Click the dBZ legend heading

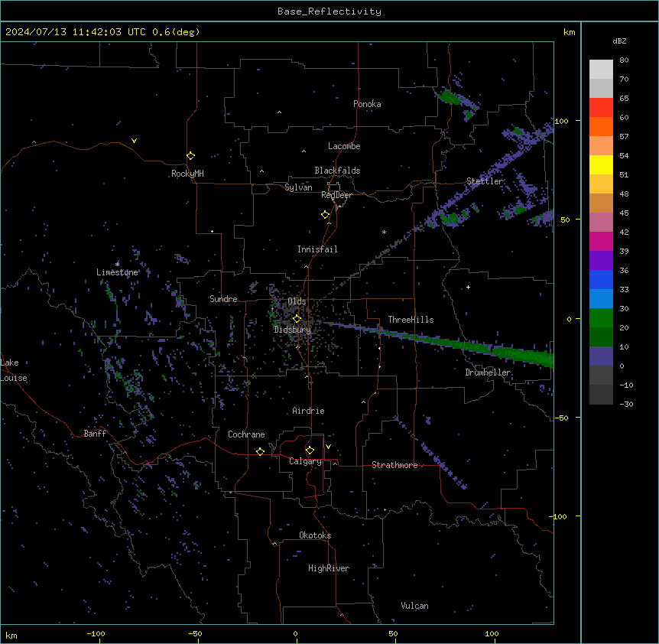coord(619,41)
